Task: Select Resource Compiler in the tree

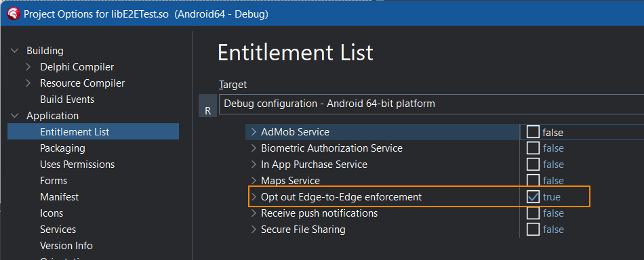Action: (82, 83)
